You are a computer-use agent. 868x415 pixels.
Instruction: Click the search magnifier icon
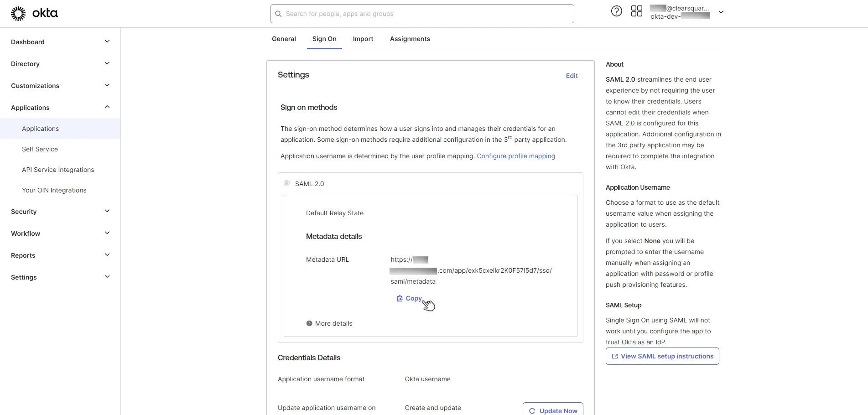click(278, 14)
